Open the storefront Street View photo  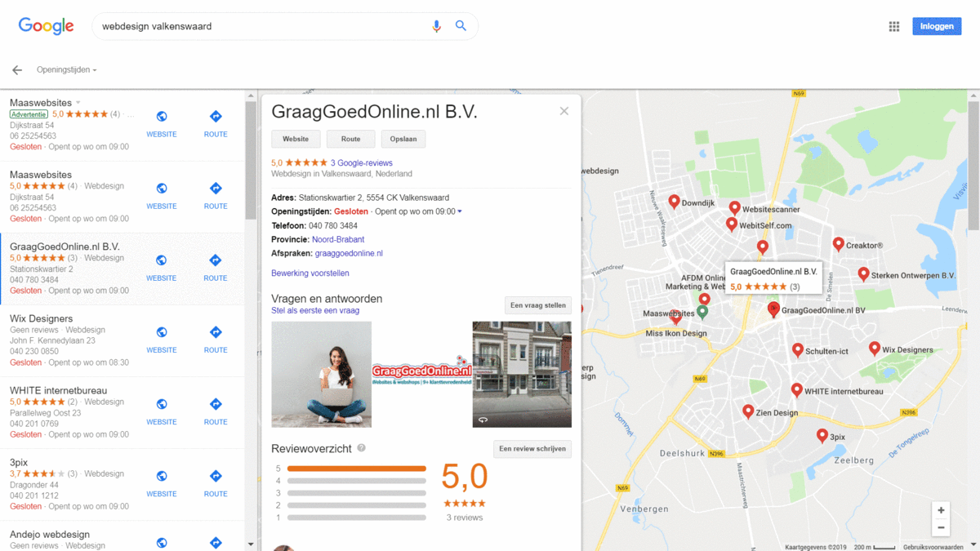[x=522, y=374]
